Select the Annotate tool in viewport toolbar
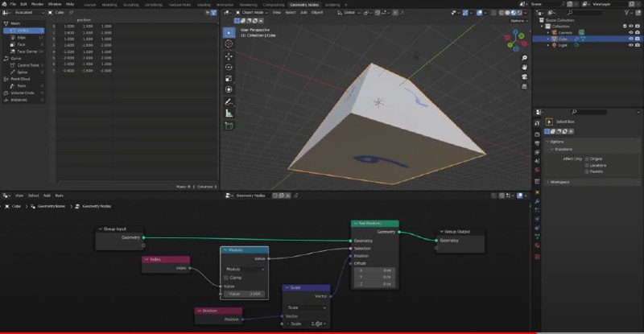 point(229,102)
